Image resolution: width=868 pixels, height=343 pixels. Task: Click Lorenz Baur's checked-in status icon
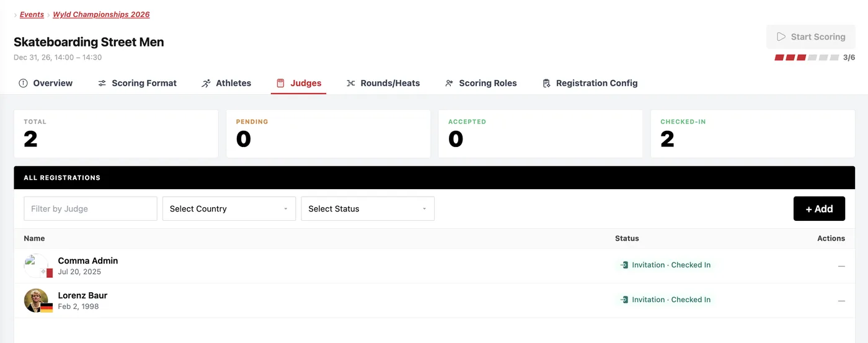click(x=624, y=300)
